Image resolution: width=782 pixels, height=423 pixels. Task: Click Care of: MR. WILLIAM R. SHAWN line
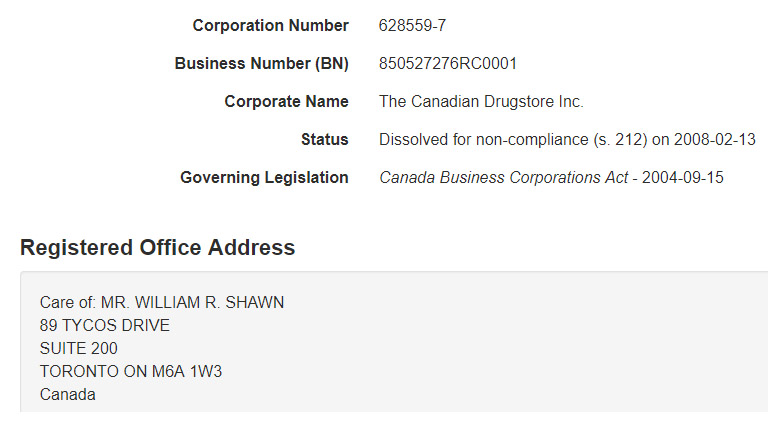(x=162, y=302)
